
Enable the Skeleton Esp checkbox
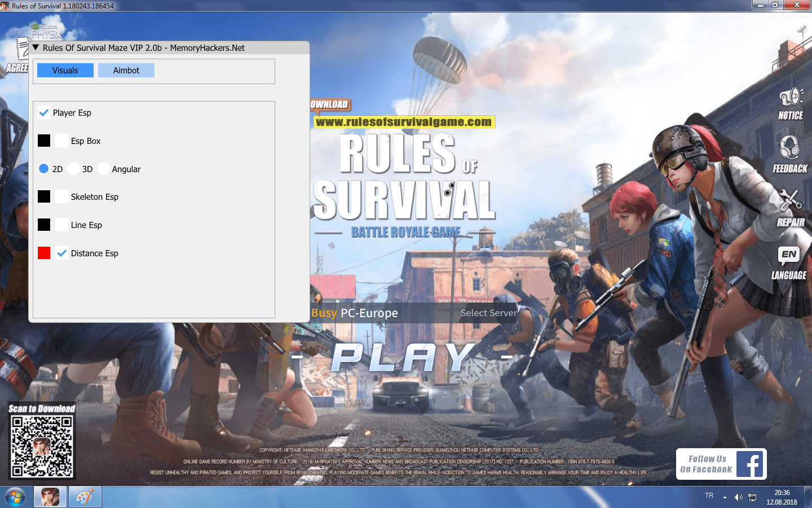(62, 196)
